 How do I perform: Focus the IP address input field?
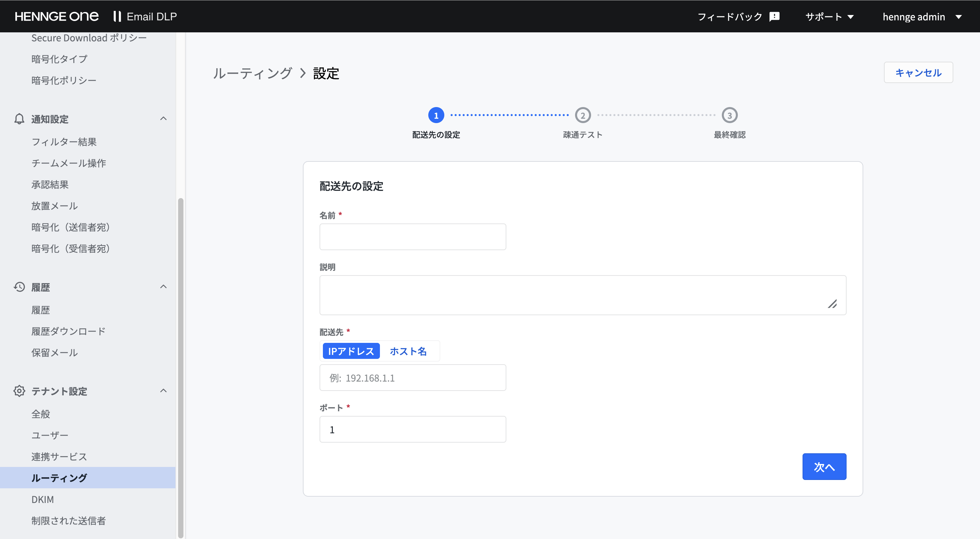click(x=413, y=378)
